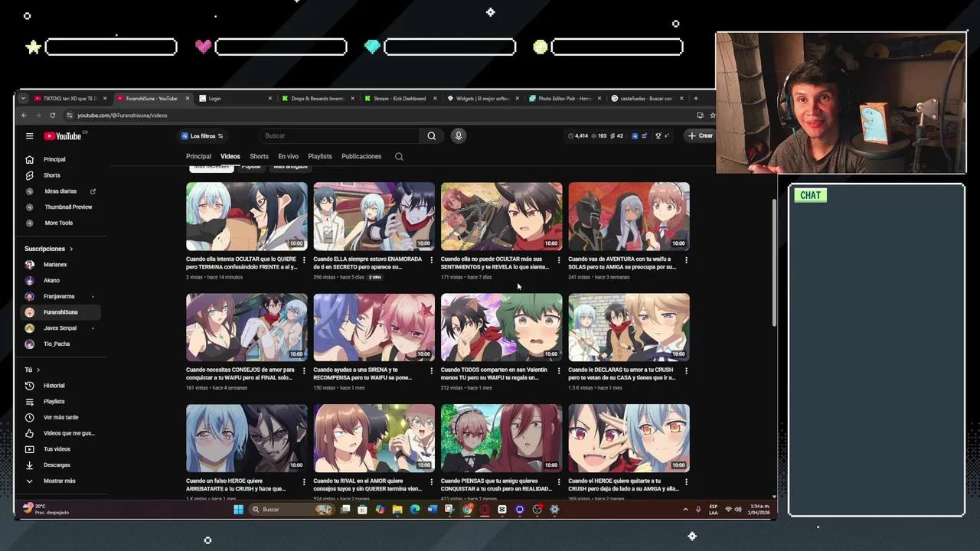This screenshot has width=980, height=551.
Task: Switch to the channel Shorts tab
Action: [259, 156]
